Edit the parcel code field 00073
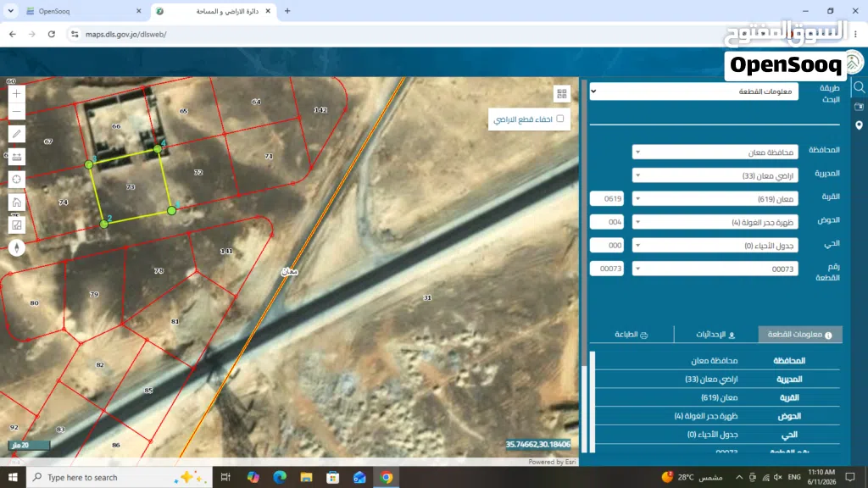The width and height of the screenshot is (868, 488). pos(607,269)
